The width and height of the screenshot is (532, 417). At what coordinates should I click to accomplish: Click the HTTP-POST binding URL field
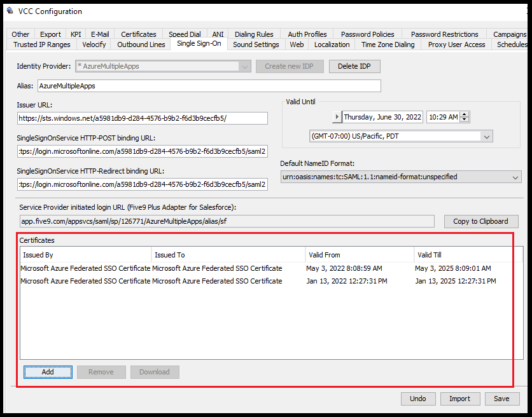point(143,151)
